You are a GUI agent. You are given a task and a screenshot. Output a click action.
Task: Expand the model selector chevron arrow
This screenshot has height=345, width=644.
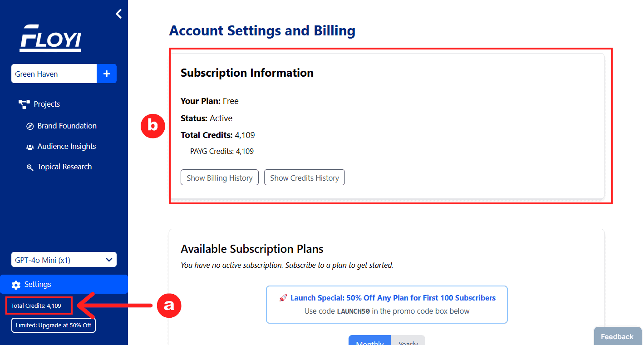[109, 260]
